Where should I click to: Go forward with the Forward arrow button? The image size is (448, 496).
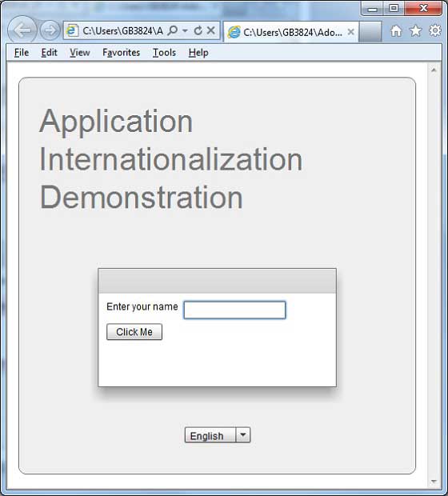50,30
